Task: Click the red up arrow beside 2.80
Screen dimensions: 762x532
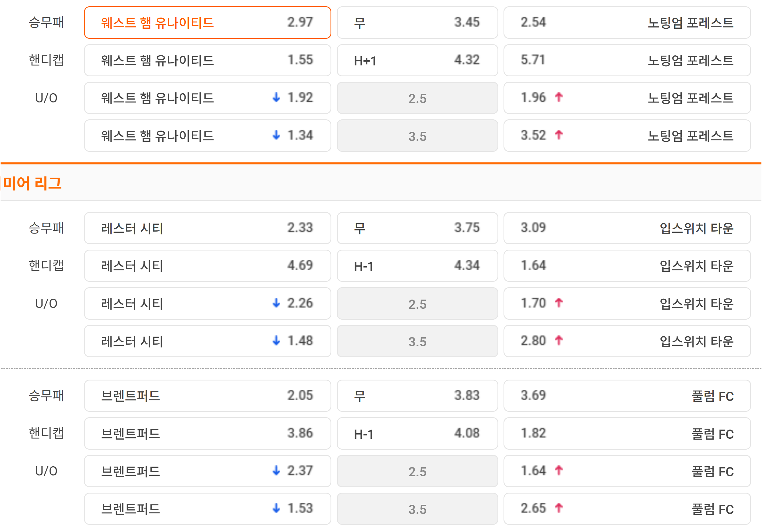Action: click(559, 340)
